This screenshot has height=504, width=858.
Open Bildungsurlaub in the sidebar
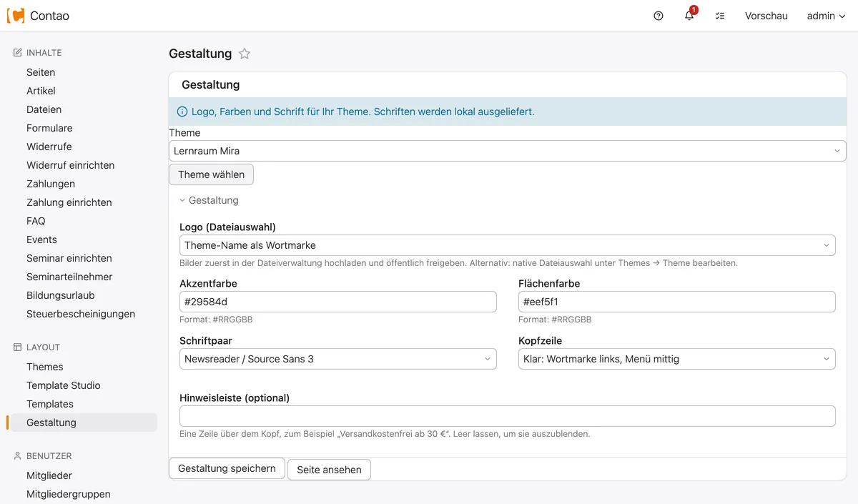point(61,295)
